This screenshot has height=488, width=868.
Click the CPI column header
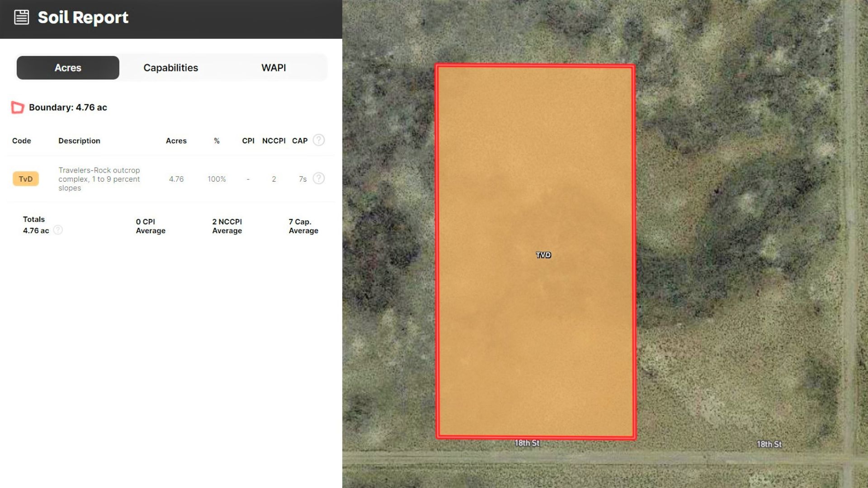248,141
